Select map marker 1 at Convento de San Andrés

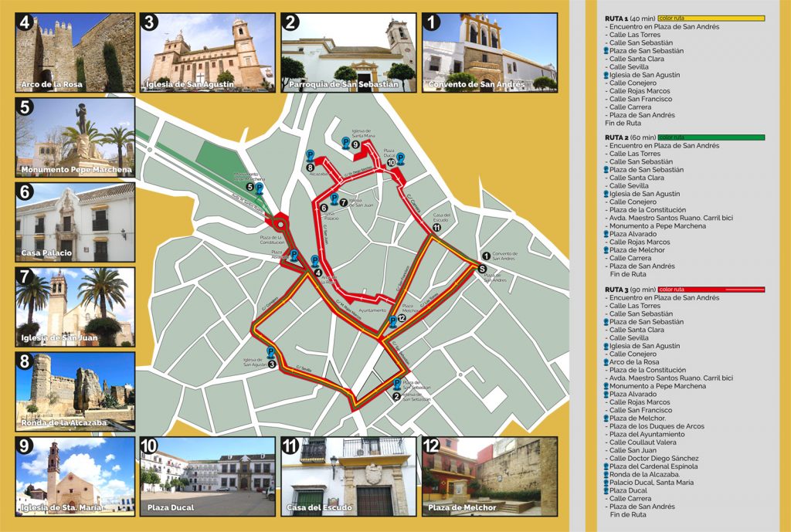pyautogui.click(x=487, y=256)
